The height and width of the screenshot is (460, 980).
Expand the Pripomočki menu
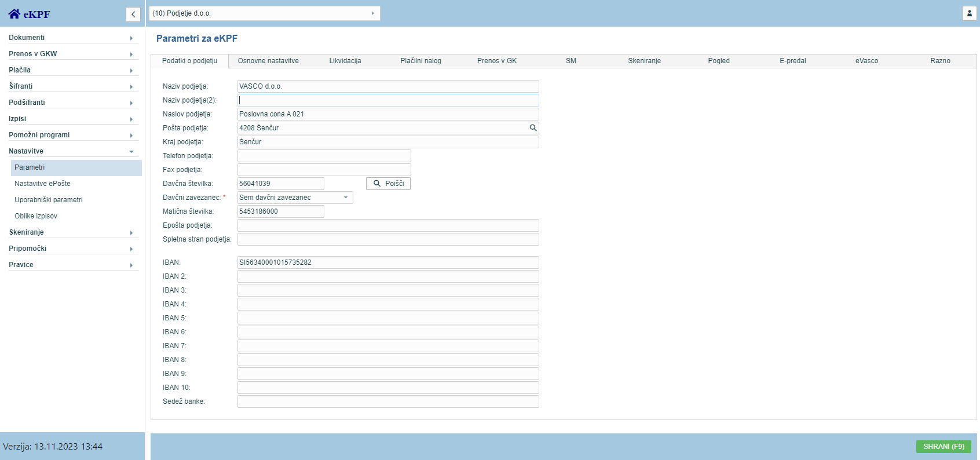(74, 249)
